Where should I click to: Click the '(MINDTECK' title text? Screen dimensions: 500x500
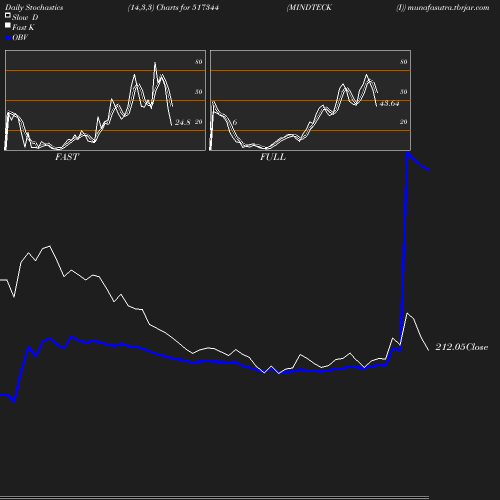pyautogui.click(x=309, y=8)
